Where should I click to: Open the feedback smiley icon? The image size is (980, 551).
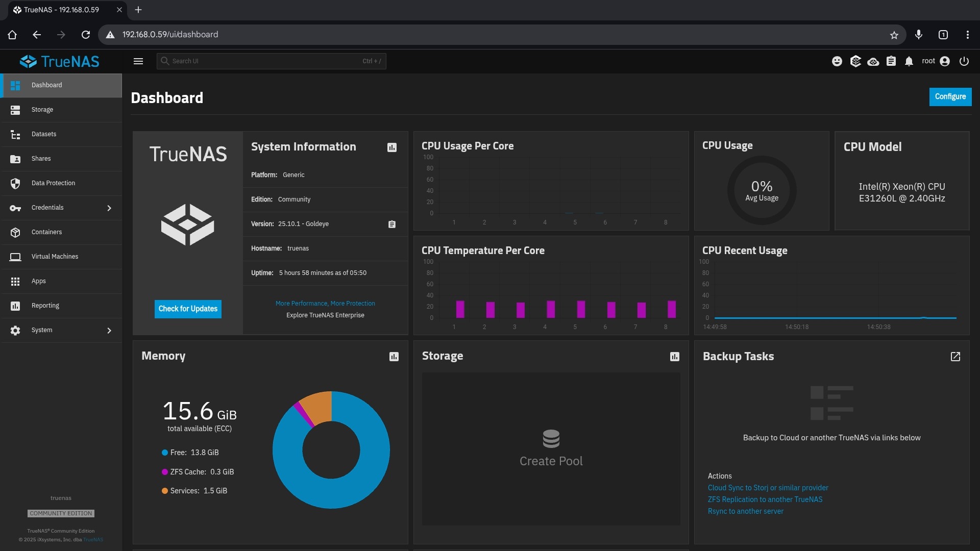[837, 61]
